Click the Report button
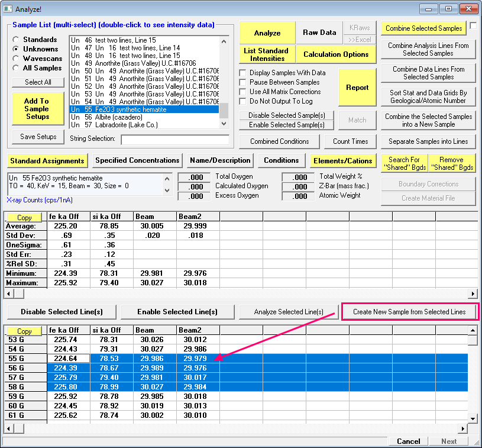The width and height of the screenshot is (482, 448). 357,88
